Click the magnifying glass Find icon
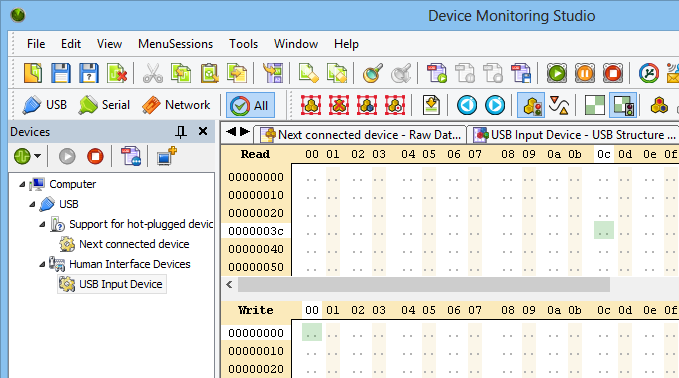This screenshot has width=679, height=378. pos(372,73)
